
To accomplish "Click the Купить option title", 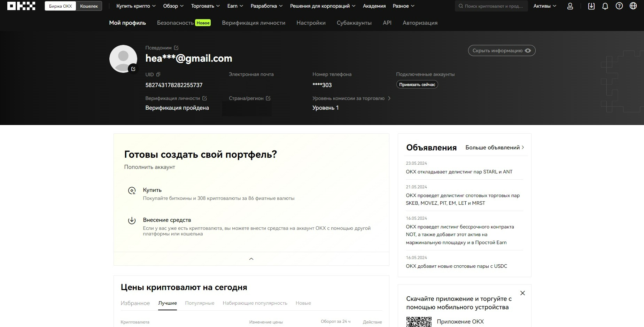I will (x=152, y=190).
